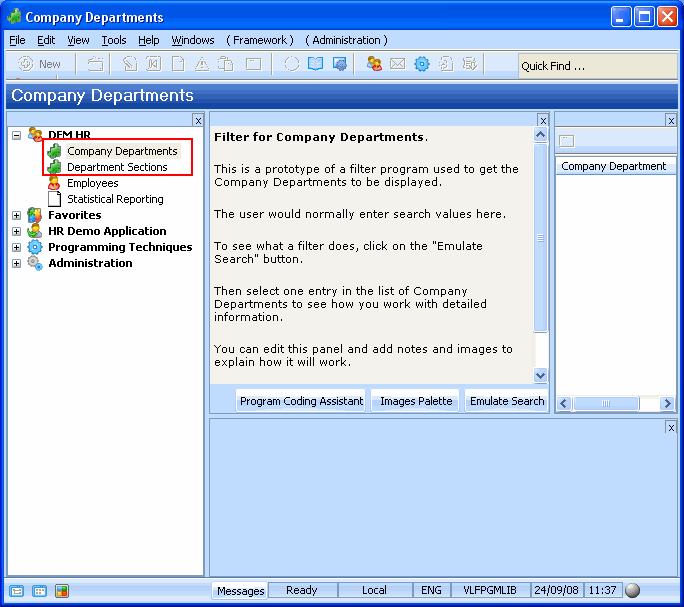Click the first status bar window icon
This screenshot has height=607, width=684.
[x=17, y=591]
